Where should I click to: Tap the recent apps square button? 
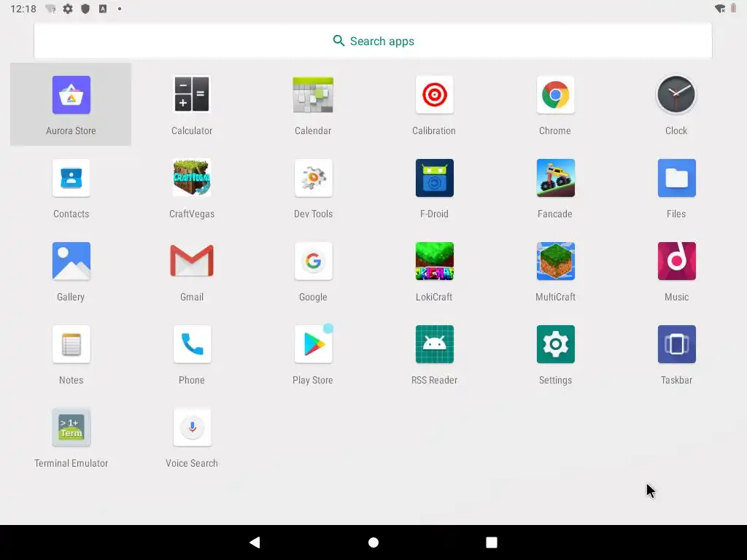point(491,542)
